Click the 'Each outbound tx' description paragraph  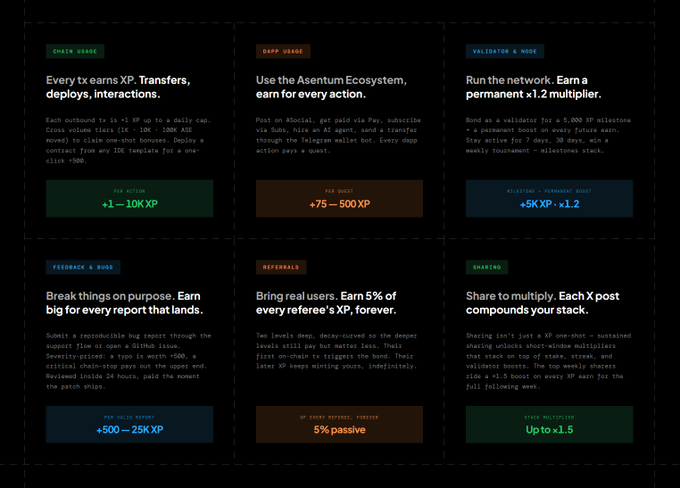[128, 140]
